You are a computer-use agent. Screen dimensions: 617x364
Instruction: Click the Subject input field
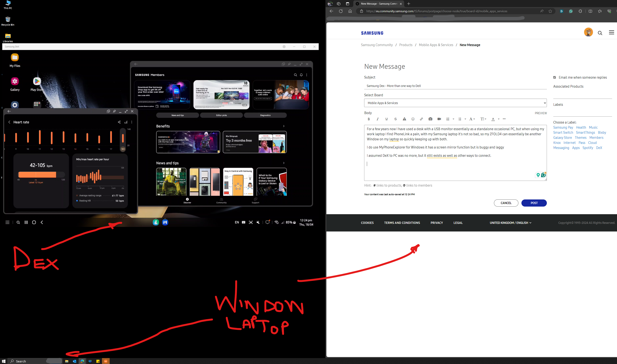coord(455,86)
